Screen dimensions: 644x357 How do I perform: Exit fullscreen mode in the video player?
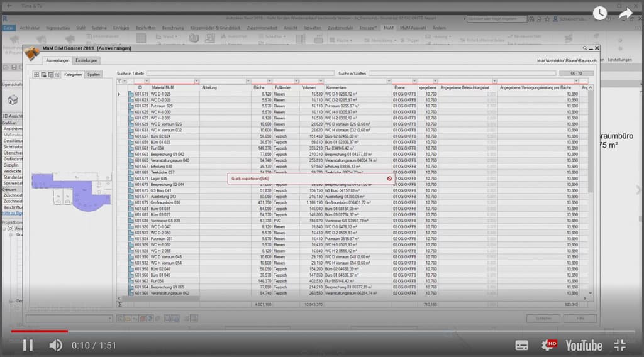click(620, 344)
